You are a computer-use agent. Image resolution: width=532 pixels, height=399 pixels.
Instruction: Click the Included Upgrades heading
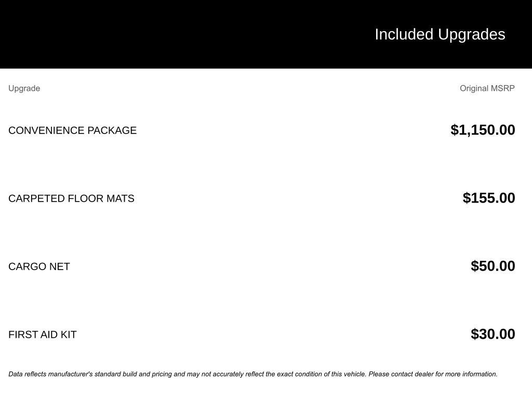point(440,34)
